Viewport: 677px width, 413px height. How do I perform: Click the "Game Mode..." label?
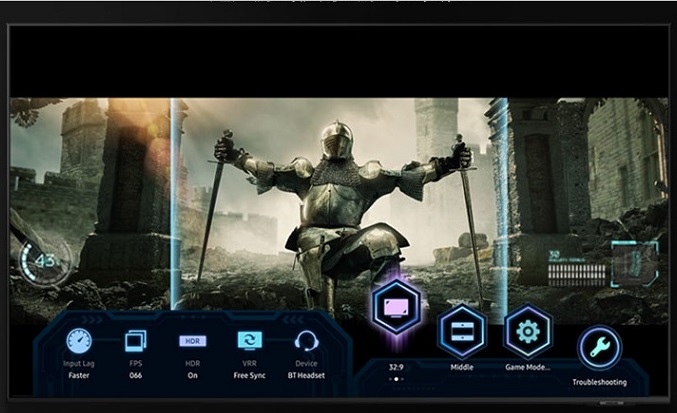click(528, 367)
